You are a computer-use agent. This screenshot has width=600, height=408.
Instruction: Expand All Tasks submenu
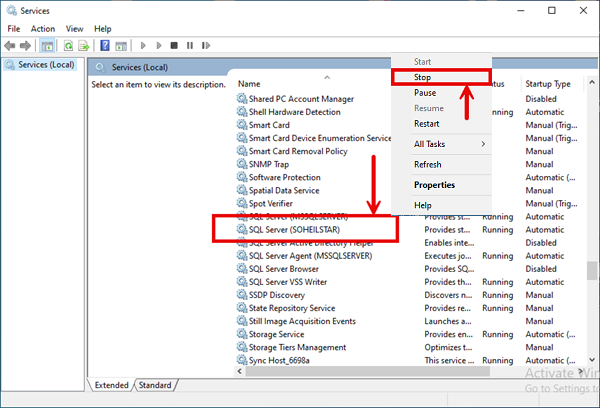click(441, 144)
